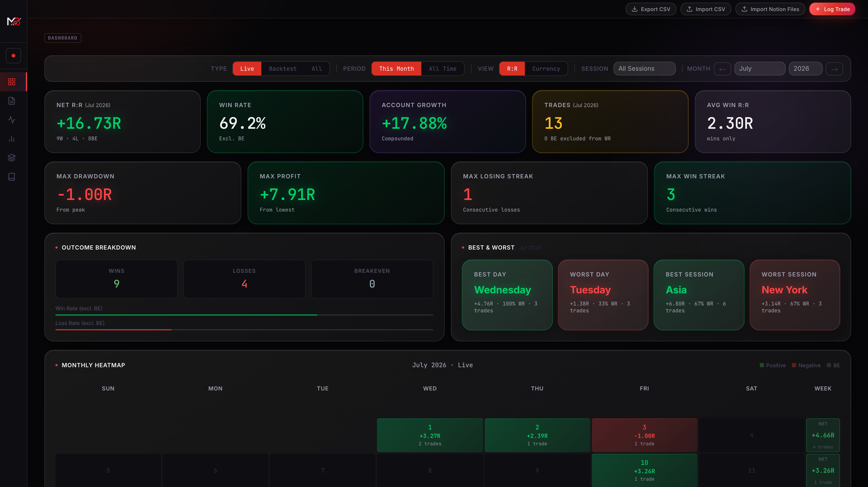Open the document page icon in sidebar

click(x=12, y=101)
